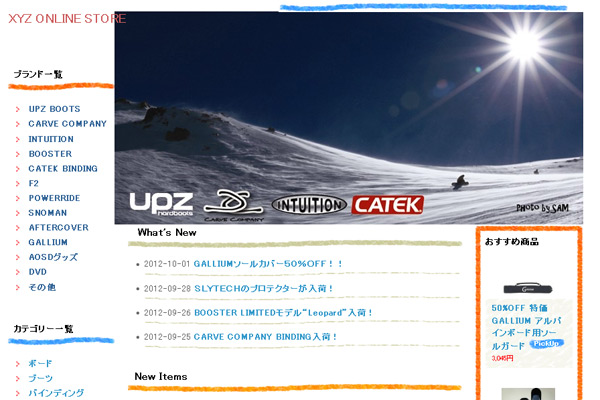Click the arrow bullet beside UPZ BOOTS
This screenshot has width=600, height=400.
[x=18, y=109]
